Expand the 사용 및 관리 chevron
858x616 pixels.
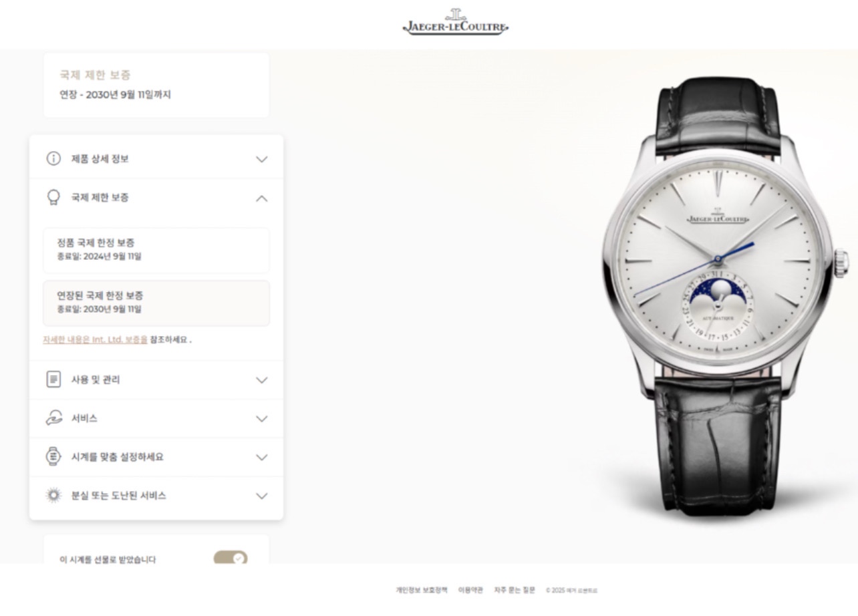(262, 380)
